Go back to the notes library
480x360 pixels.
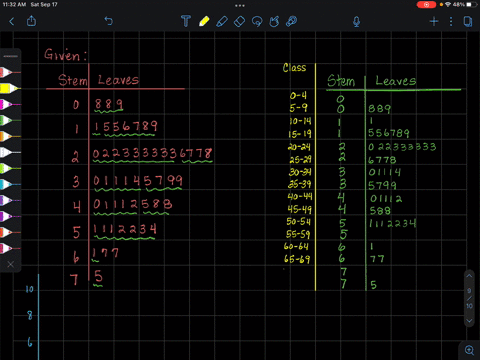click(12, 22)
